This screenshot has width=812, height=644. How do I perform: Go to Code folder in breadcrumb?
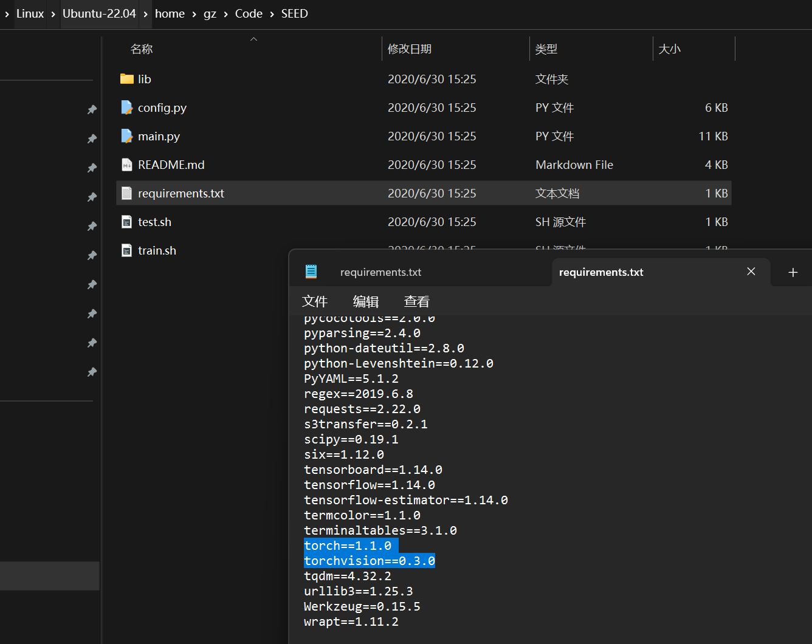249,13
